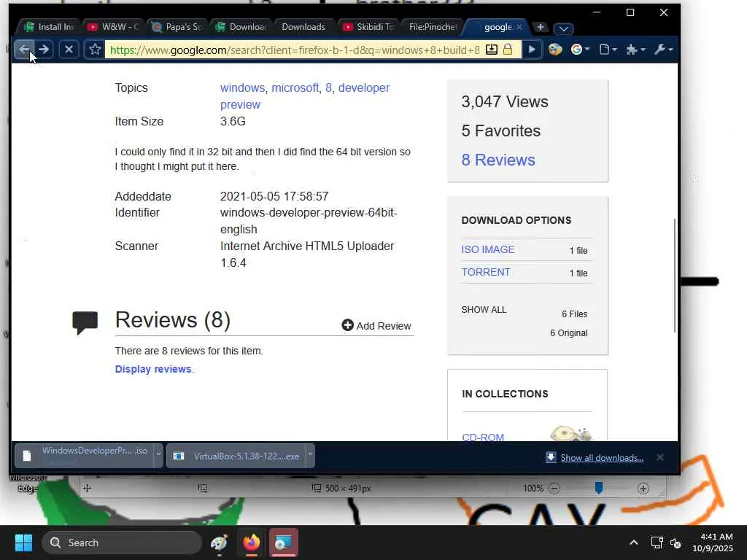Click the Paint status bar cursor position icon
This screenshot has height=560, width=747.
pyautogui.click(x=88, y=488)
